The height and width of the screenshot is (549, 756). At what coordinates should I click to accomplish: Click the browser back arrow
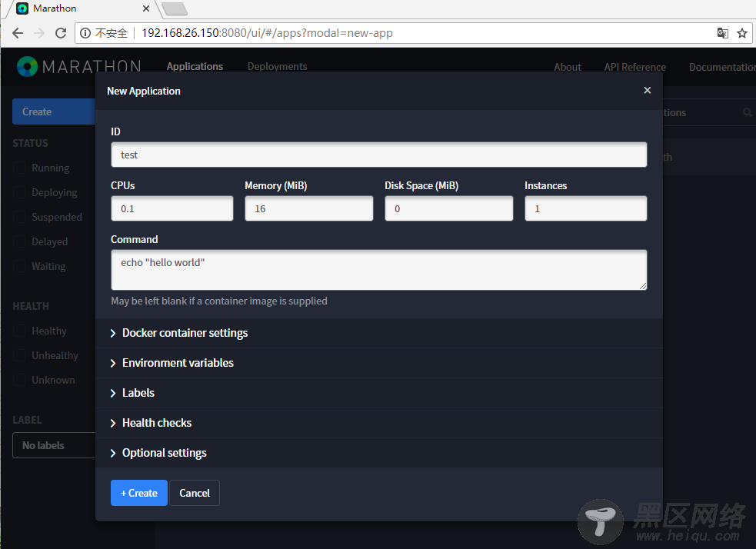[18, 33]
